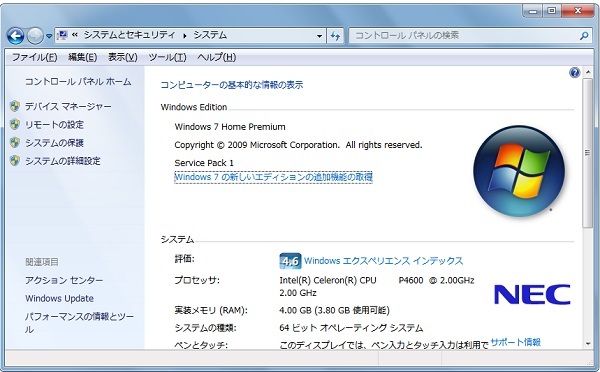Open the 表示(V) menu
This screenshot has width=600, height=372.
click(122, 57)
